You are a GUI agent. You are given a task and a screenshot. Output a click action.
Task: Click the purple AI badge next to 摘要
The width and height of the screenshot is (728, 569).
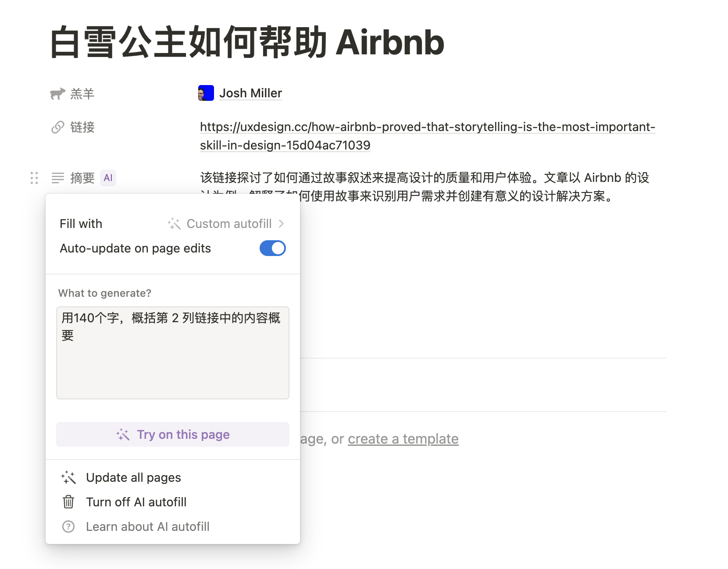108,178
